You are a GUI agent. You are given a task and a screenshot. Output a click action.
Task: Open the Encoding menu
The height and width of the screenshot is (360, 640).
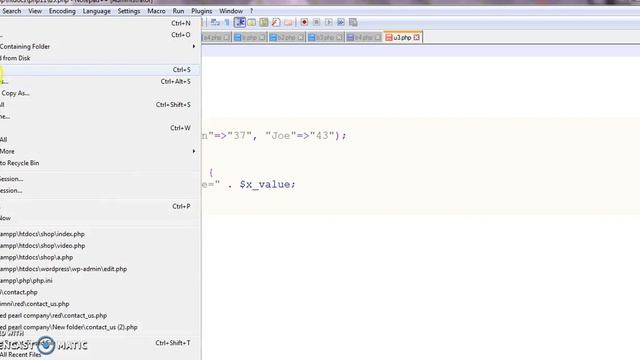pyautogui.click(x=62, y=11)
